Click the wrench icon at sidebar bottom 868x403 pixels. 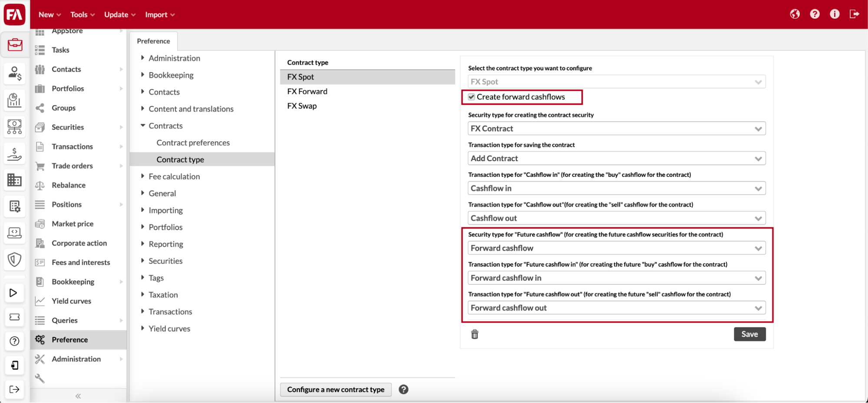pos(40,379)
